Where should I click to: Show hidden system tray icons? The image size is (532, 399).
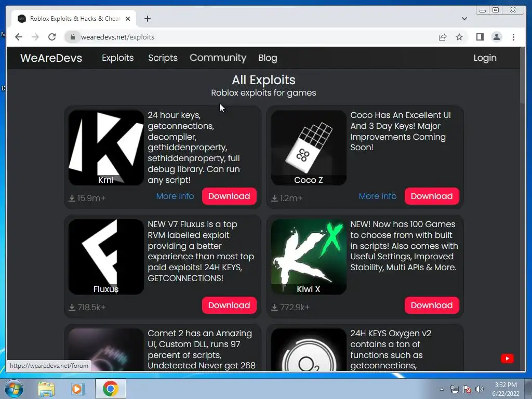[x=442, y=389]
